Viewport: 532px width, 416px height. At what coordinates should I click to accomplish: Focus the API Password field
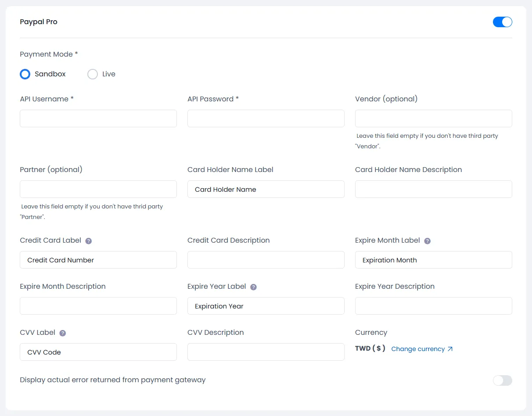(x=266, y=118)
